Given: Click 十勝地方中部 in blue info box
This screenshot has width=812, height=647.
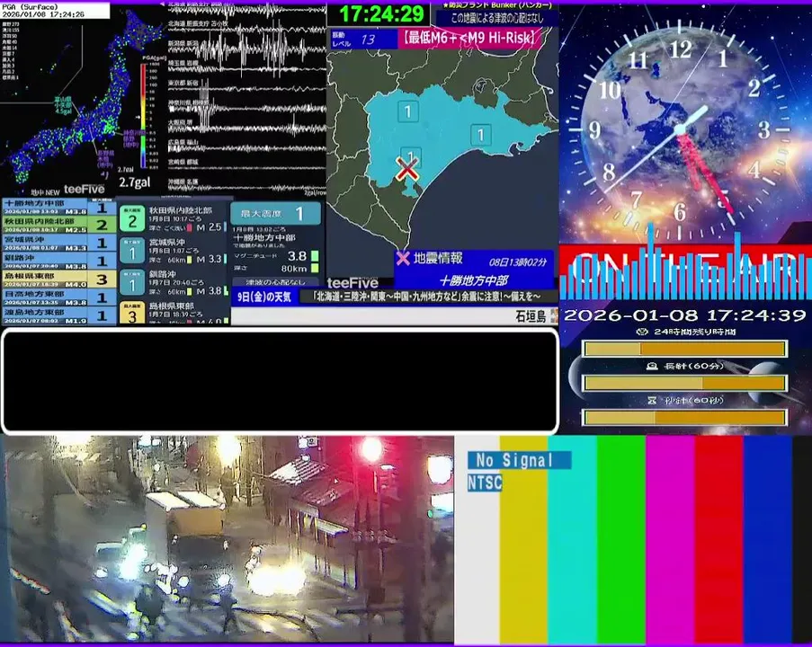Looking at the screenshot, I should [x=473, y=280].
